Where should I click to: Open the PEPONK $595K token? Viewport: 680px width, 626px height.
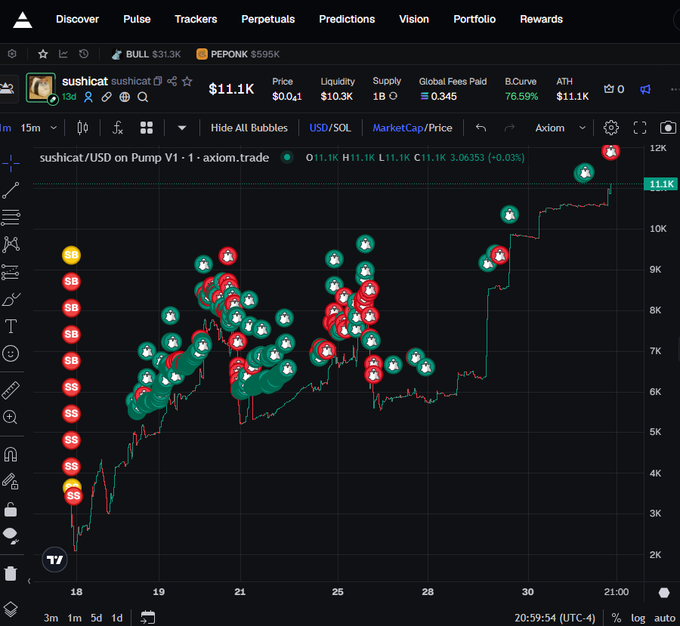tap(238, 54)
